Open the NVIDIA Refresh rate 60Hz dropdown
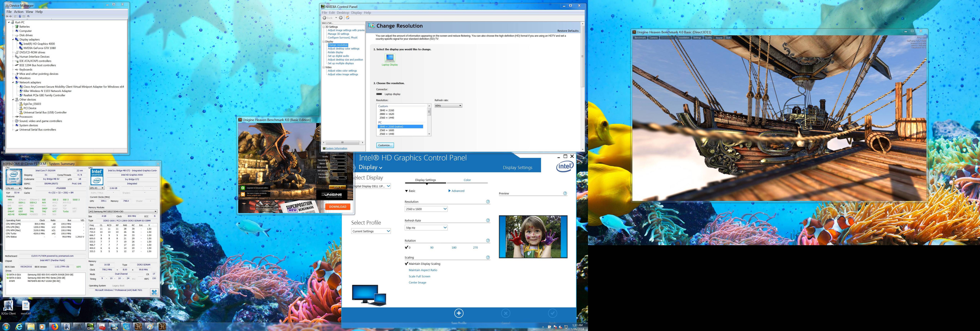The height and width of the screenshot is (331, 980). tap(448, 106)
